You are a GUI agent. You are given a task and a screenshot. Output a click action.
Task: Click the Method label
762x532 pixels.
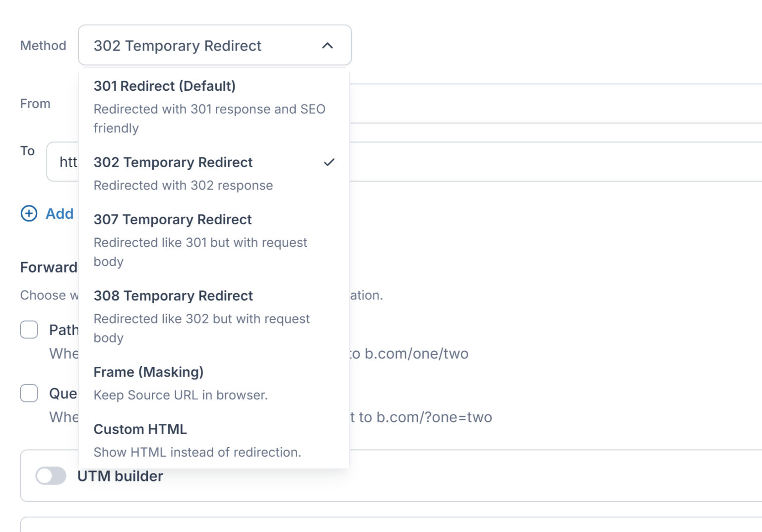43,46
